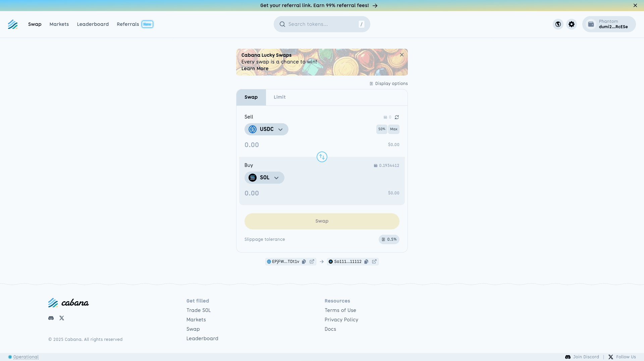Image resolution: width=644 pixels, height=361 pixels.
Task: Copy the EPjFW...TDt1v token address
Action: pyautogui.click(x=304, y=262)
